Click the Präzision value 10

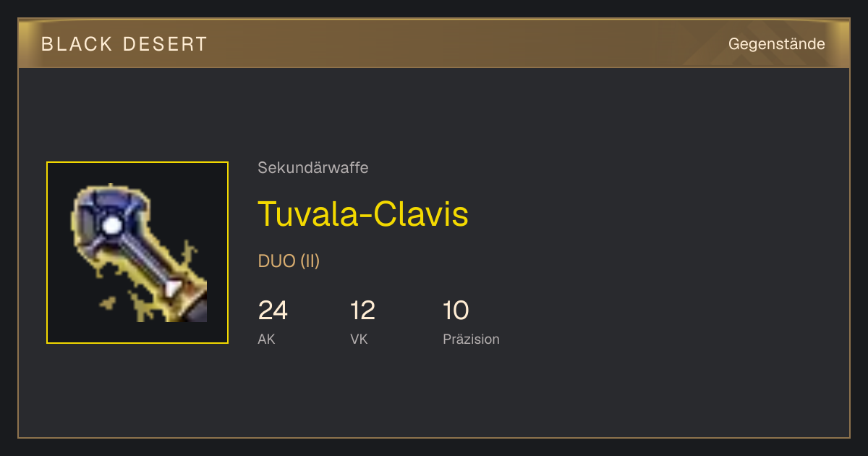(456, 311)
